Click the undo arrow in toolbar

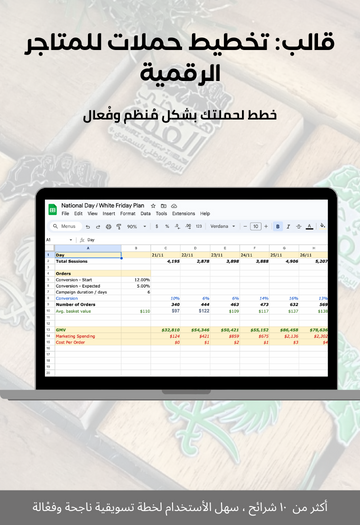click(x=88, y=227)
